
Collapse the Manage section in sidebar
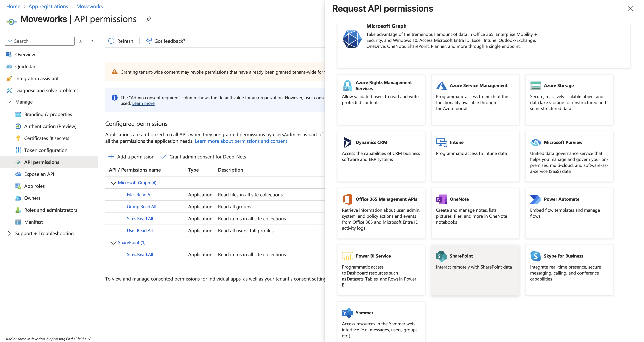[x=9, y=102]
